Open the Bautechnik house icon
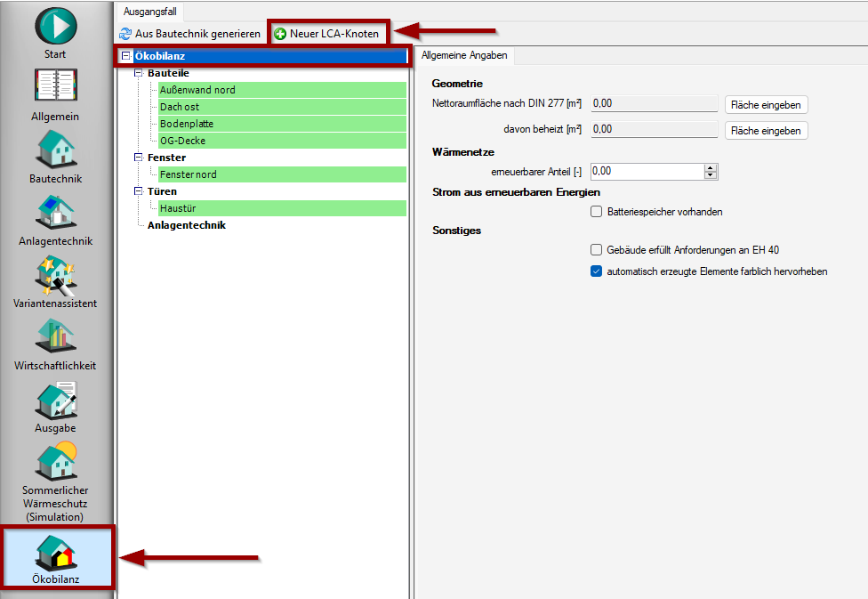 click(55, 150)
